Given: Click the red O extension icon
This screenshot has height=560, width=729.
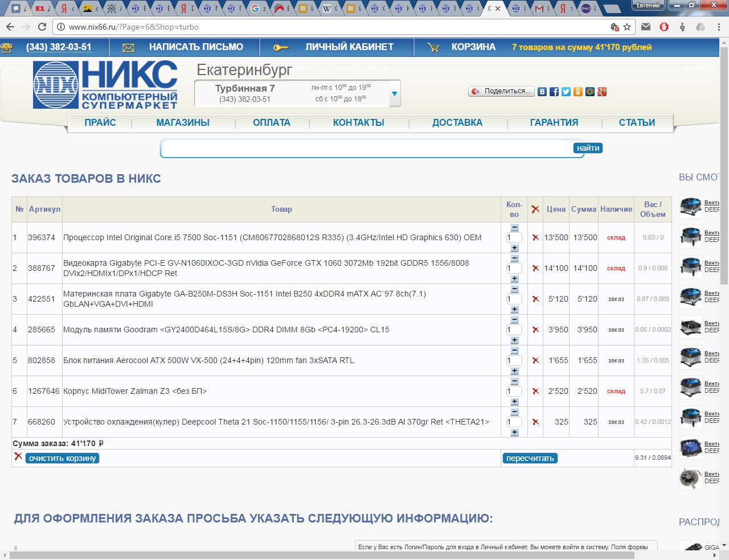Looking at the screenshot, I should [664, 27].
